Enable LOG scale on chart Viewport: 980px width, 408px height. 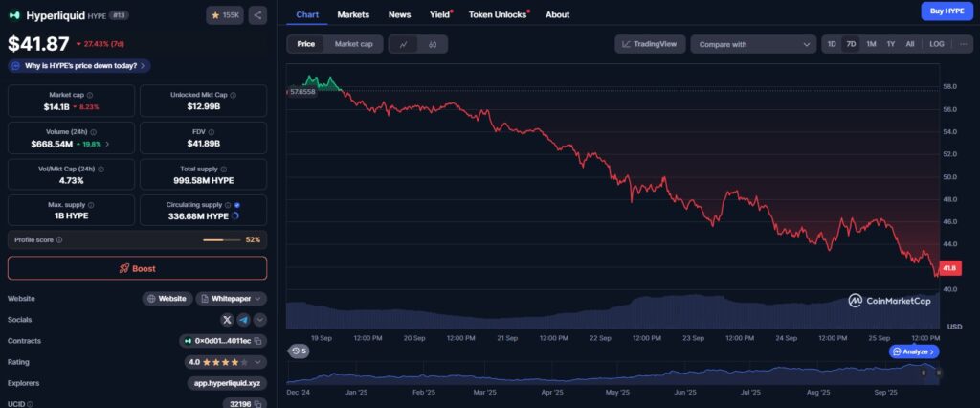[936, 44]
